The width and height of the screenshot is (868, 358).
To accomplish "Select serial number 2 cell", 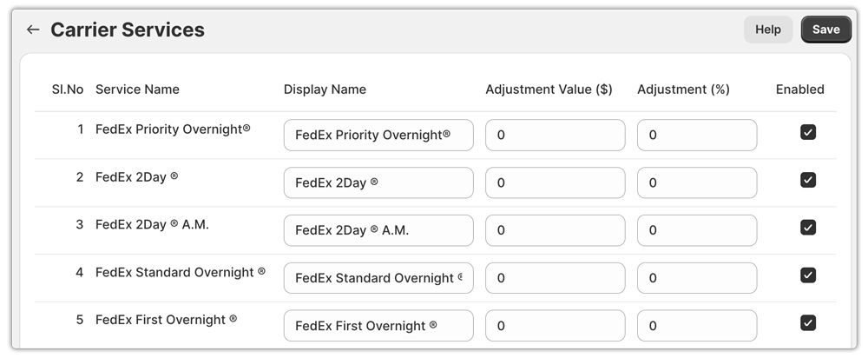I will coord(80,176).
